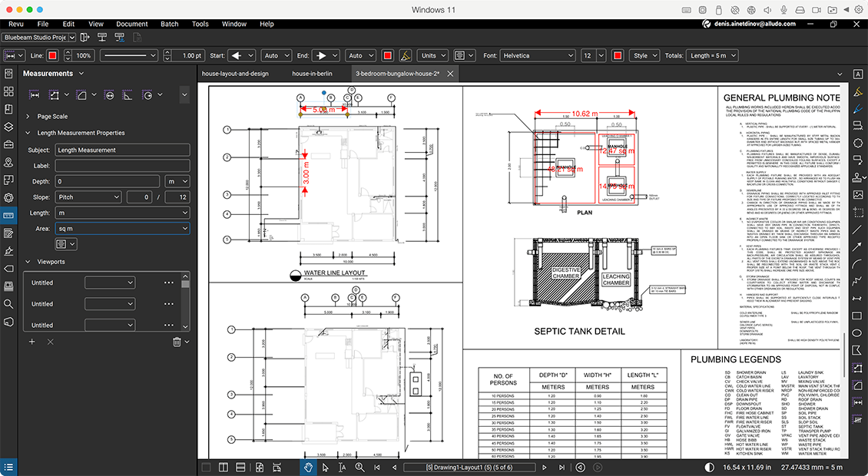This screenshot has height=476, width=868.
Task: Click the highlight tool beside the fill color
Action: pyautogui.click(x=406, y=56)
